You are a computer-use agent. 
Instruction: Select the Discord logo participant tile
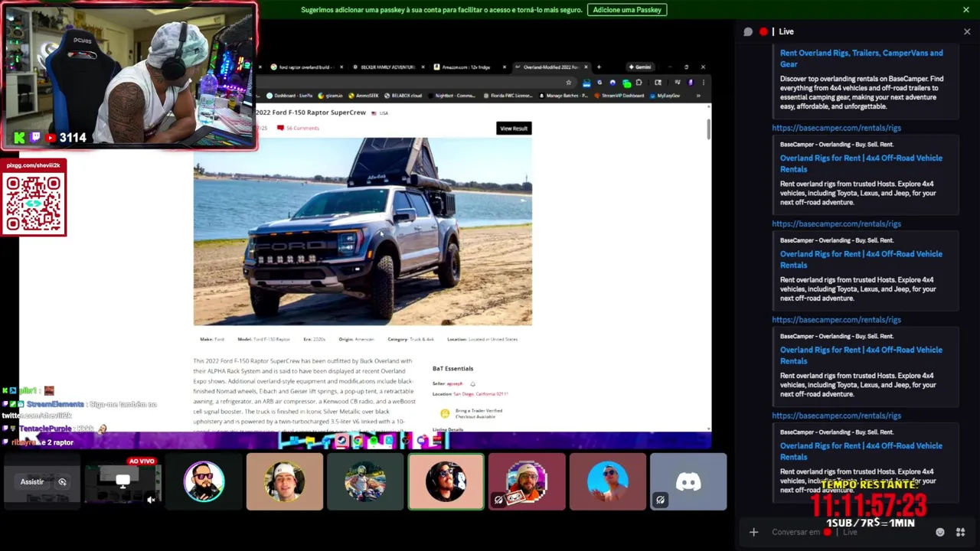[688, 481]
